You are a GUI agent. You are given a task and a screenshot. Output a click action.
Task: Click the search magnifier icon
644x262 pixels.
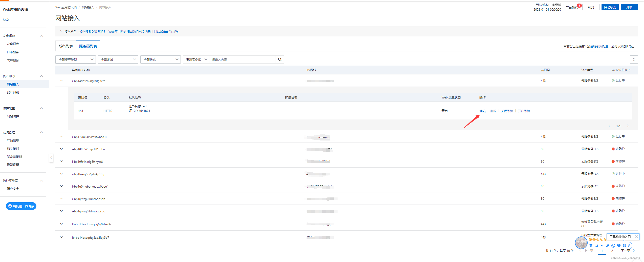(x=280, y=59)
